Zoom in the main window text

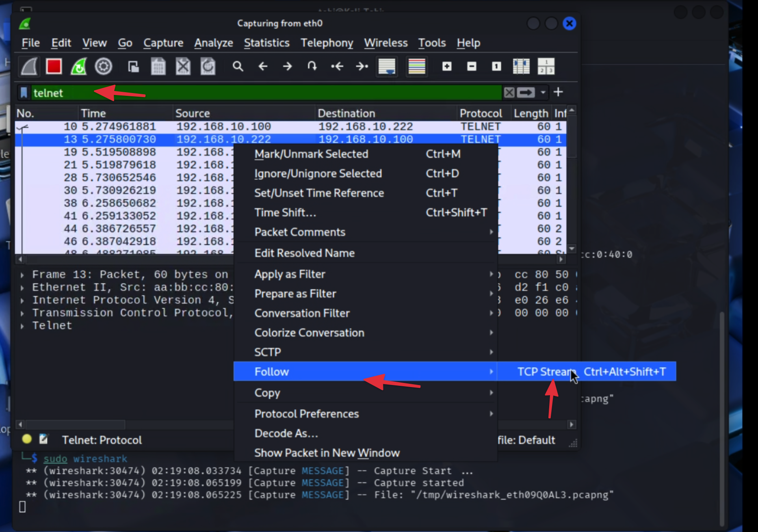click(x=447, y=66)
